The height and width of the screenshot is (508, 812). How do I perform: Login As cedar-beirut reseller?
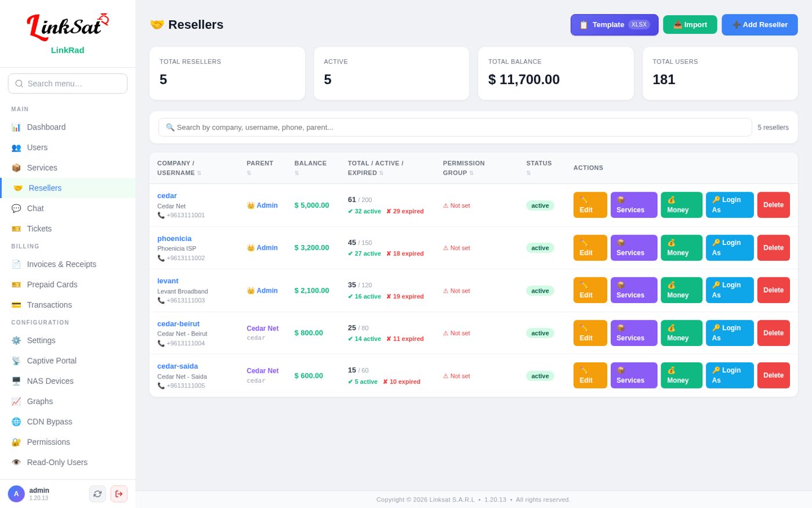tap(730, 333)
